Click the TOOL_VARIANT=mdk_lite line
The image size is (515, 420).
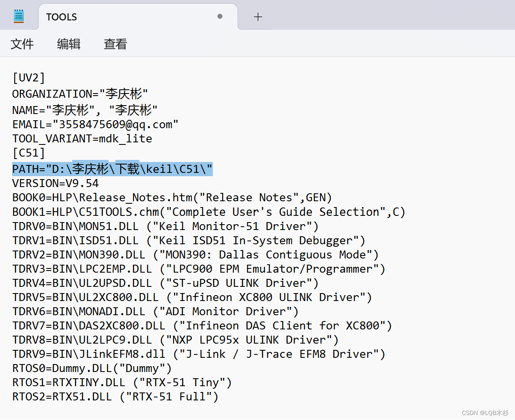(82, 139)
